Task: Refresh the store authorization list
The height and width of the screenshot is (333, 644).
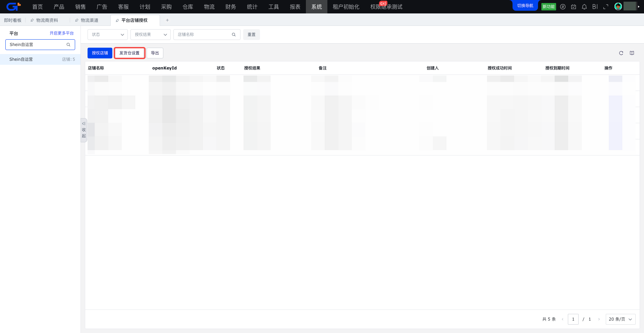Action: coord(621,53)
